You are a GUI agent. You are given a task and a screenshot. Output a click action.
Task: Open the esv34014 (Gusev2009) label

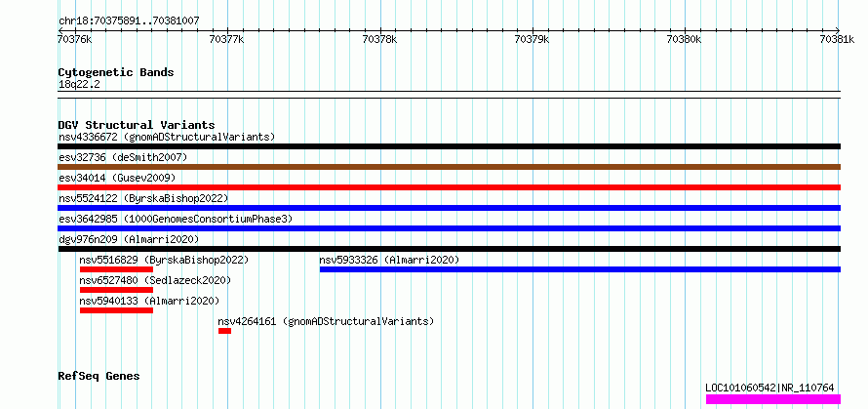[x=117, y=178]
